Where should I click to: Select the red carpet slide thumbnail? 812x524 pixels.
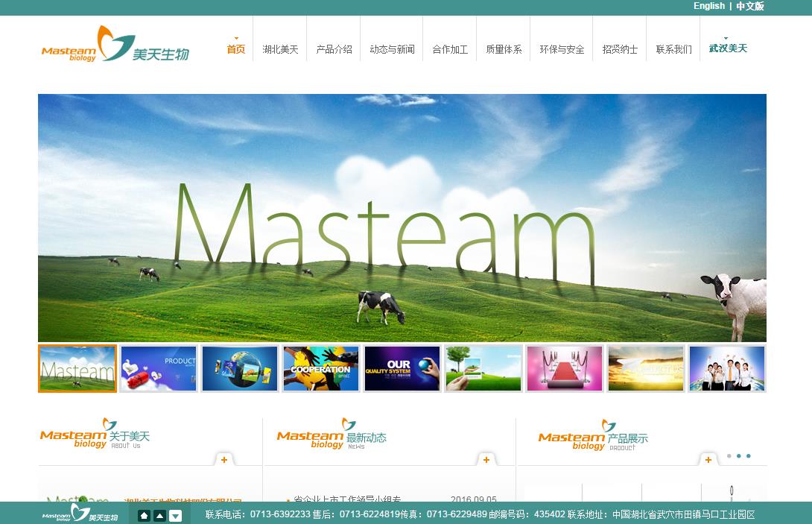565,368
